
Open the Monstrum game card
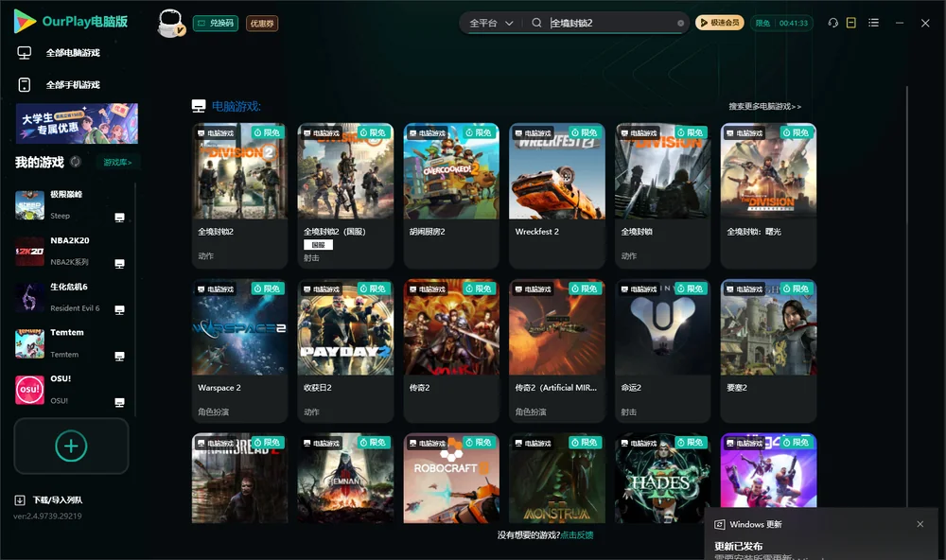(557, 478)
